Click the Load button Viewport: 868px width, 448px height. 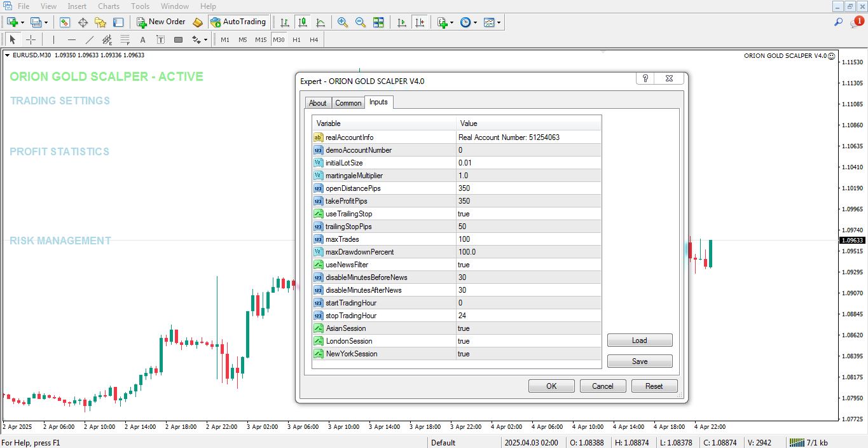640,340
